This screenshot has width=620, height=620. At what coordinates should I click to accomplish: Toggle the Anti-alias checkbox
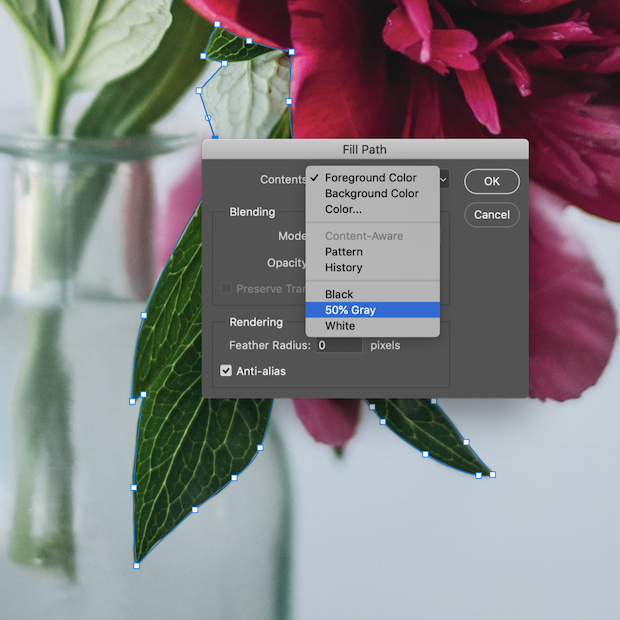226,371
